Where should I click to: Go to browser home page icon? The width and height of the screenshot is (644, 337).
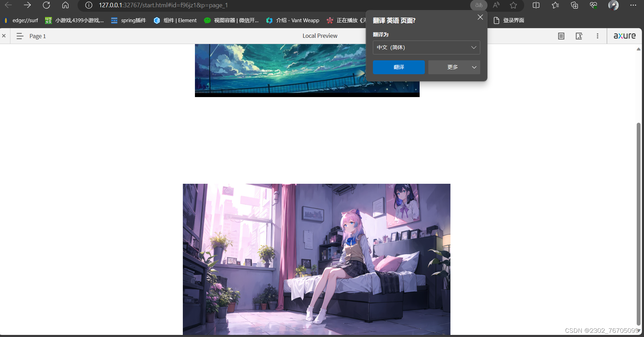(65, 5)
